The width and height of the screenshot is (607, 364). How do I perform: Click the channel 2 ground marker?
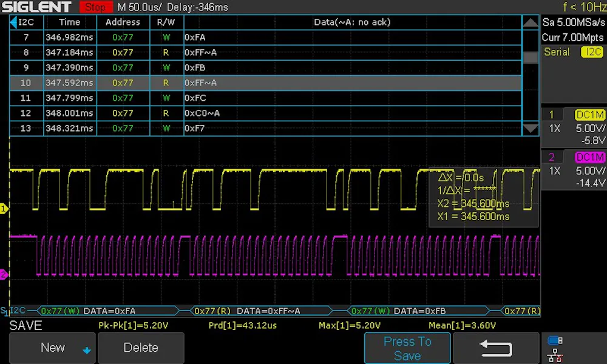tap(4, 275)
